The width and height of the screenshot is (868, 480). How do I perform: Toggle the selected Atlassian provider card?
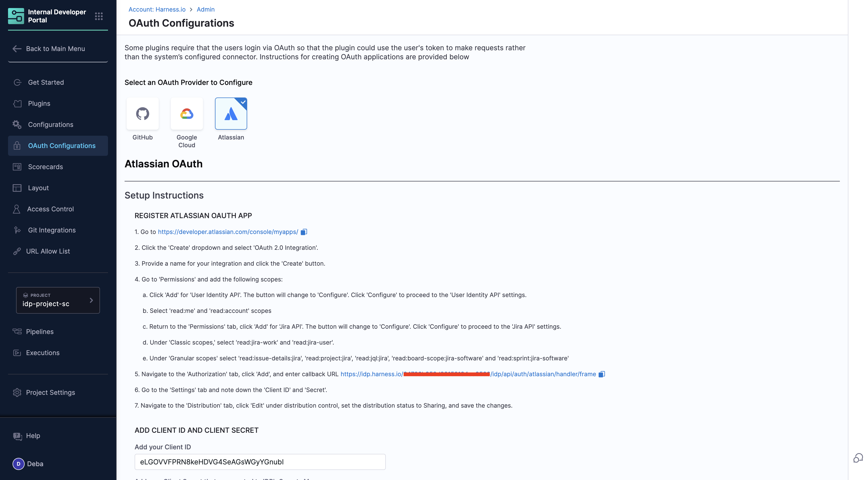(231, 114)
